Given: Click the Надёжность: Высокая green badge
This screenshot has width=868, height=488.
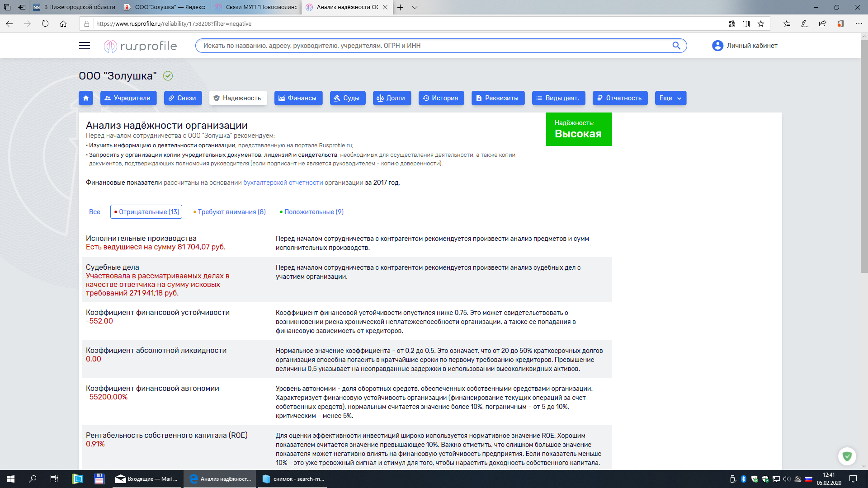Looking at the screenshot, I should [579, 129].
